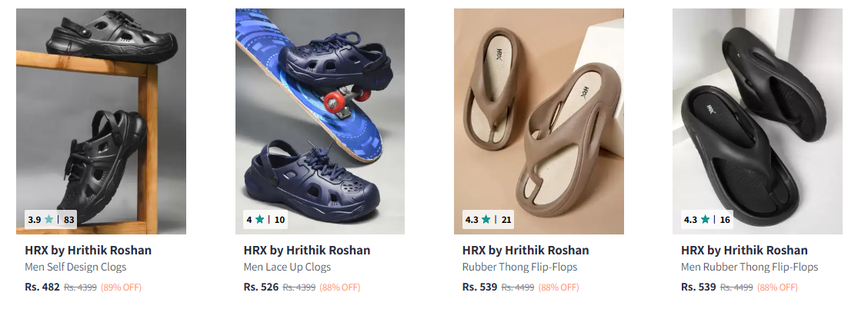Open the Men Lace Up Clogs title link
868x309 pixels.
click(x=287, y=267)
